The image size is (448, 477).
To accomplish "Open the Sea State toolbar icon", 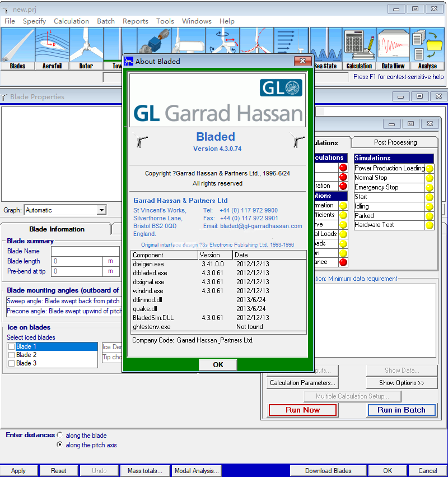I will tap(325, 48).
